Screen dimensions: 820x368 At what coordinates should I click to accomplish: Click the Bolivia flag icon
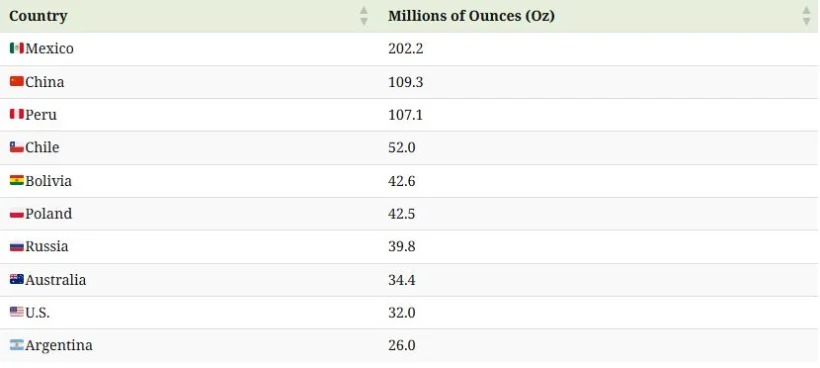(17, 181)
